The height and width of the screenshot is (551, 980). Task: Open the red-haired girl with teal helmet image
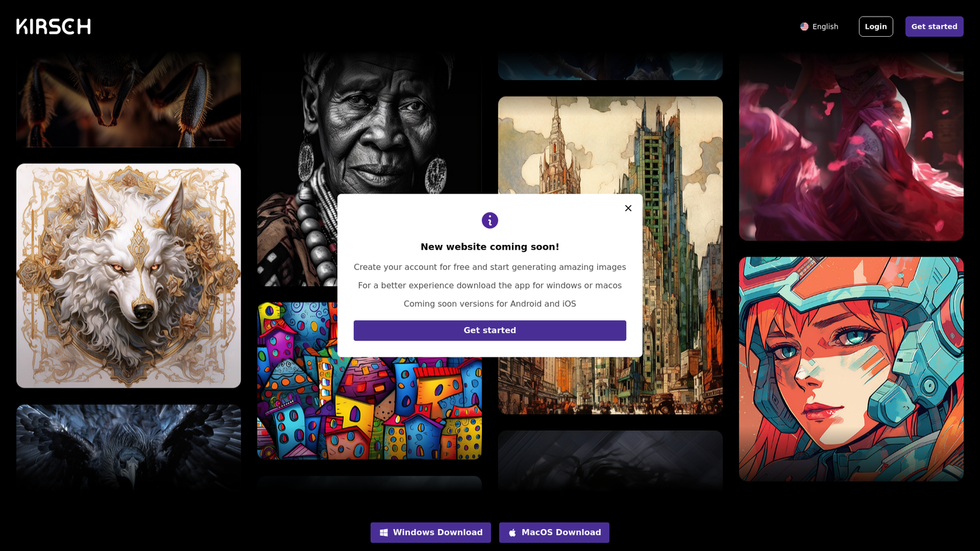click(851, 369)
